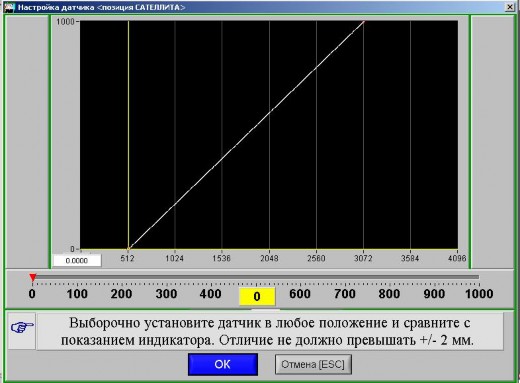Confirm with the blue OK button

tap(223, 364)
